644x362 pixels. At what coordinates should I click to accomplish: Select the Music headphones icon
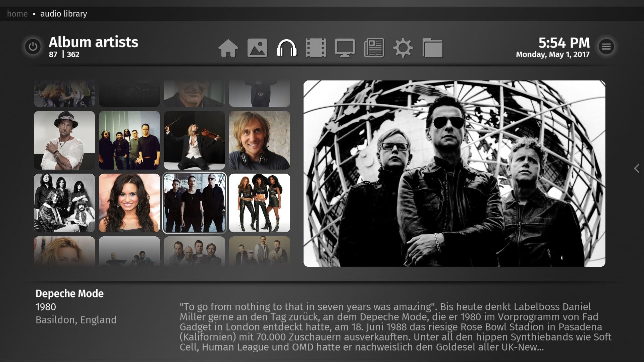pos(286,48)
